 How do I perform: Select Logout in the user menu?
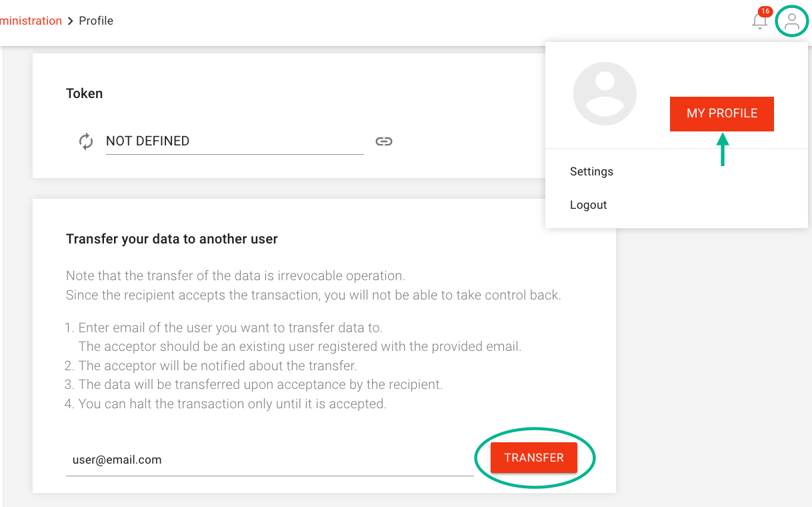[x=588, y=205]
